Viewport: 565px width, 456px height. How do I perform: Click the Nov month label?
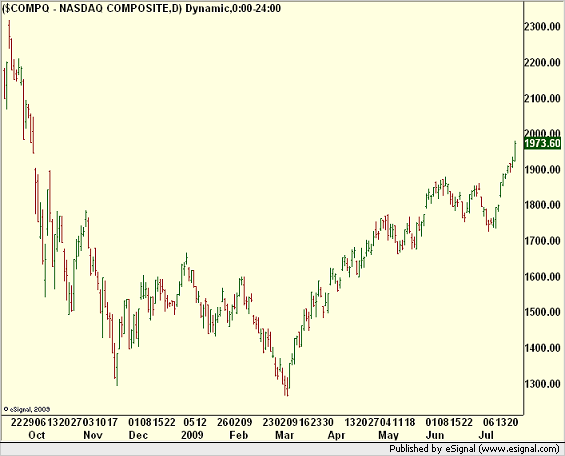coord(93,435)
